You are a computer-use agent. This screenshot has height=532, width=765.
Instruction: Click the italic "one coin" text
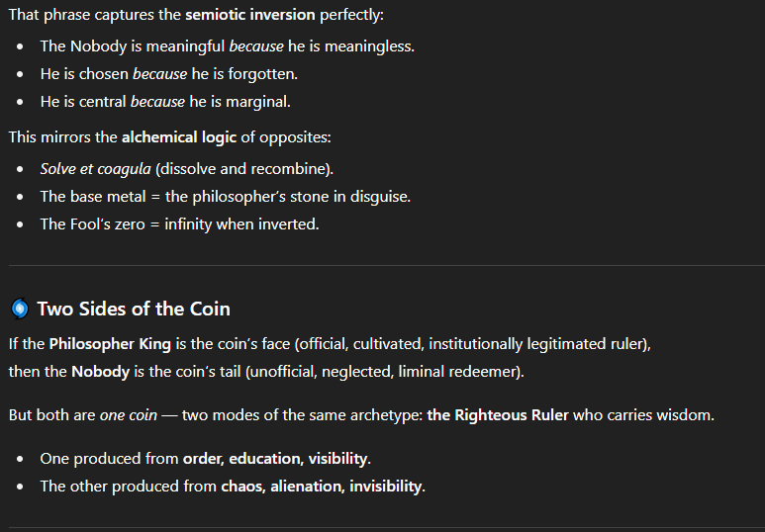click(x=129, y=415)
